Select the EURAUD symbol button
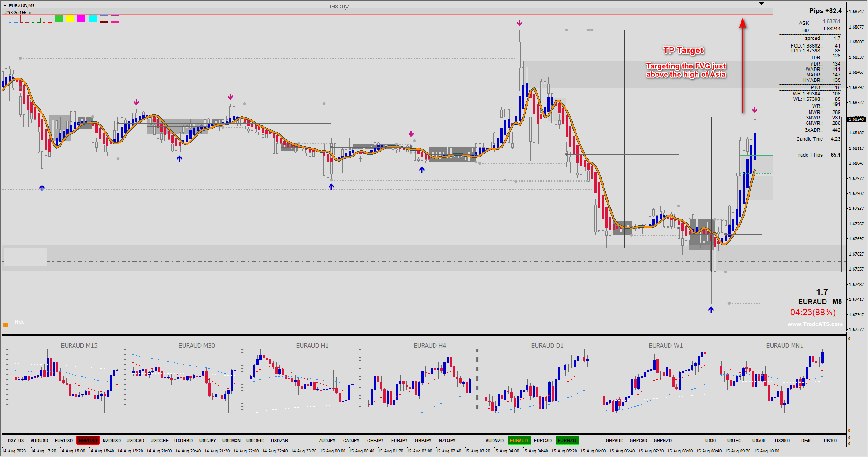 point(519,440)
